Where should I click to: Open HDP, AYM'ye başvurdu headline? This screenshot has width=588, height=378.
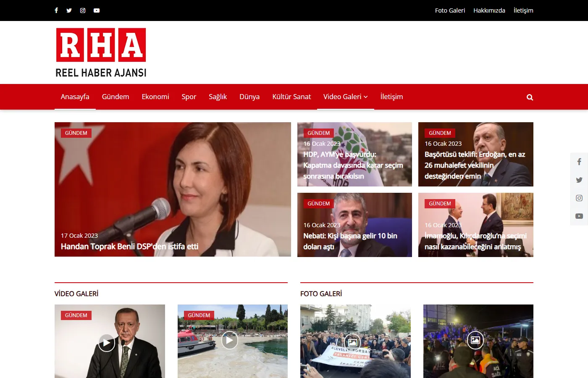tap(353, 165)
